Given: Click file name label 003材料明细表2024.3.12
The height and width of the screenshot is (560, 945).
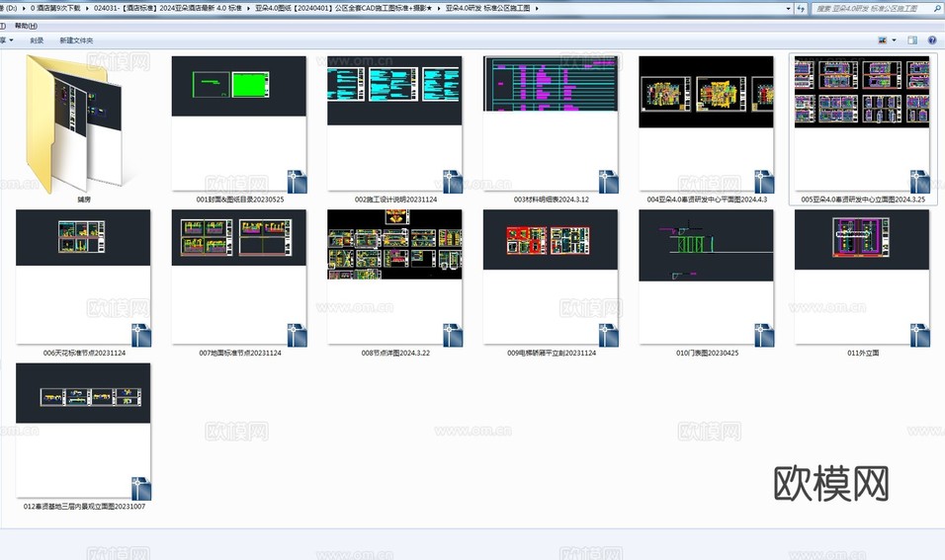Looking at the screenshot, I should click(x=551, y=200).
